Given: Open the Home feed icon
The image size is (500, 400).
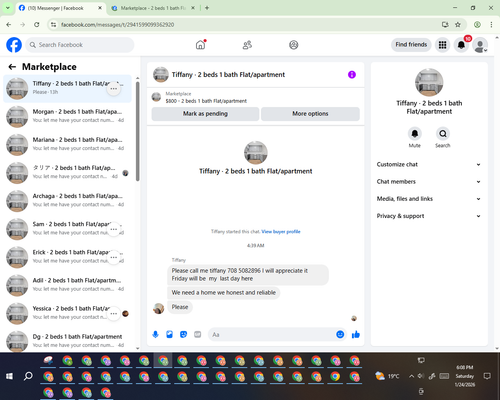Looking at the screenshot, I should 200,45.
